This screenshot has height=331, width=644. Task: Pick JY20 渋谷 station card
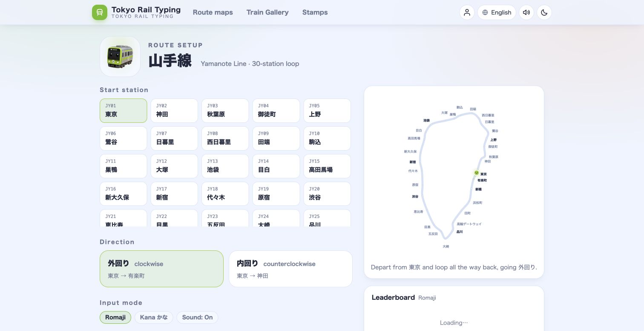[327, 194]
